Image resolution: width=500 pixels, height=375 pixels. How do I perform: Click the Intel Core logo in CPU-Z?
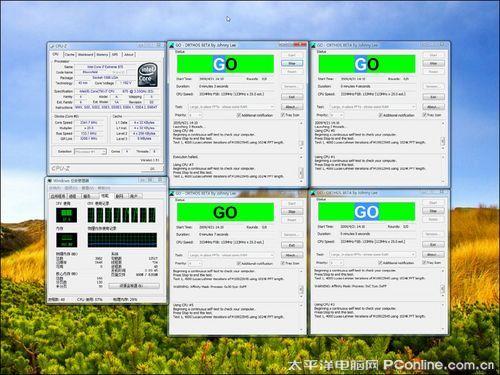147,75
